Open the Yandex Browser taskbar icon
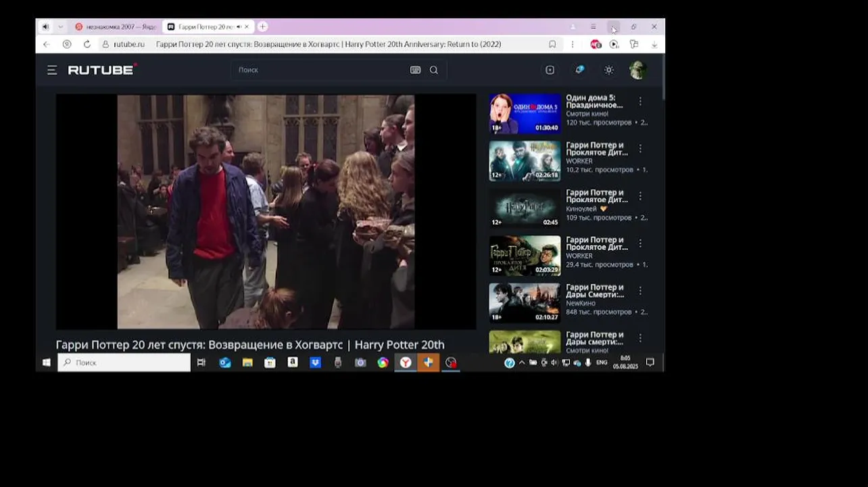 click(406, 363)
